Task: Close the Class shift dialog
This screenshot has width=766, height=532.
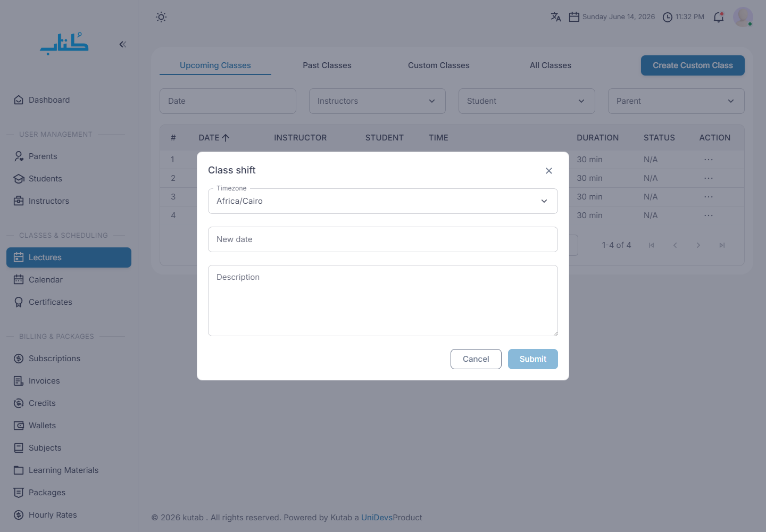Action: click(549, 171)
